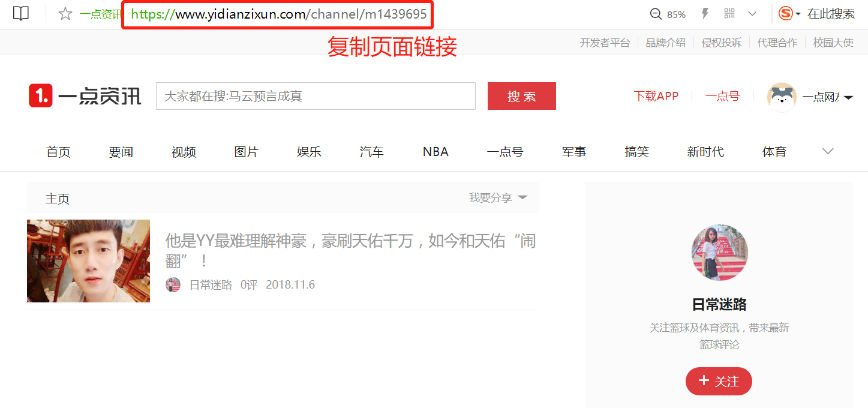The height and width of the screenshot is (408, 868).
Task: Click the profile description 关注篮球及体育资讯
Action: click(719, 336)
